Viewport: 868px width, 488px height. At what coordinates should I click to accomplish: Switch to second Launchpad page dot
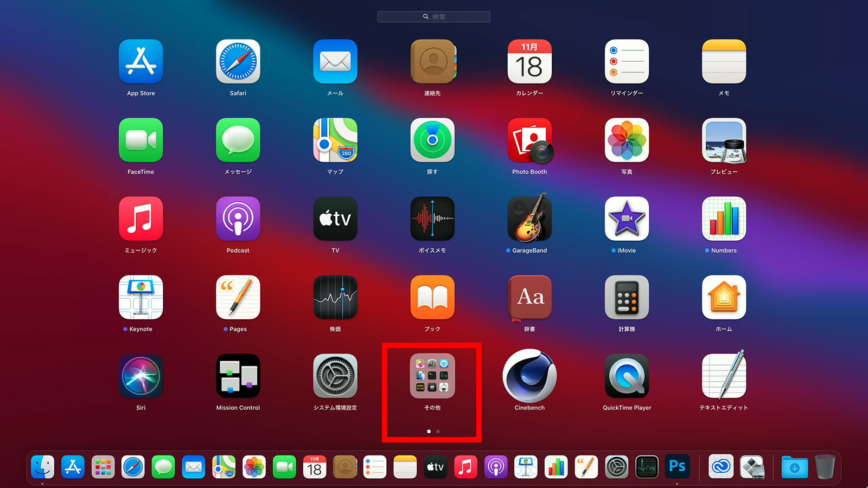point(438,432)
